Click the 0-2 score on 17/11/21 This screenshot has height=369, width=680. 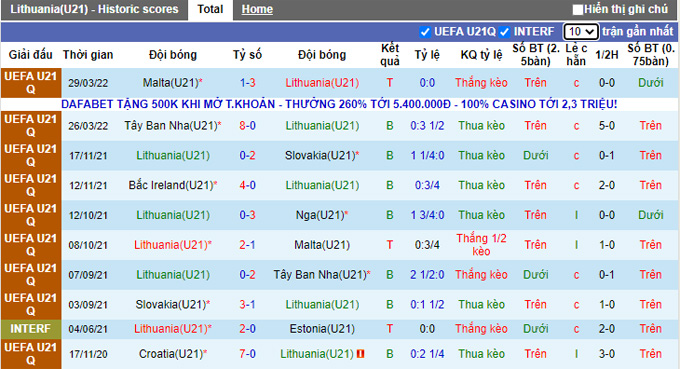coord(248,155)
